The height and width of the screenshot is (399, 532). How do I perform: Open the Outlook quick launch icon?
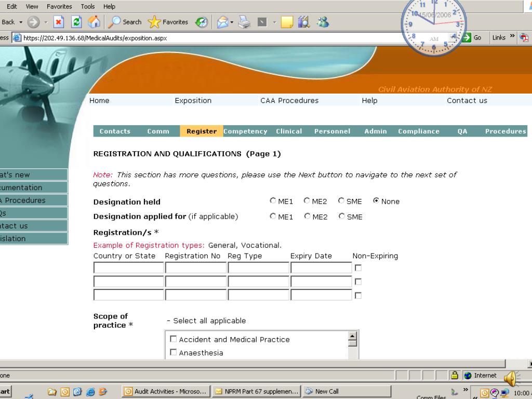click(x=65, y=392)
